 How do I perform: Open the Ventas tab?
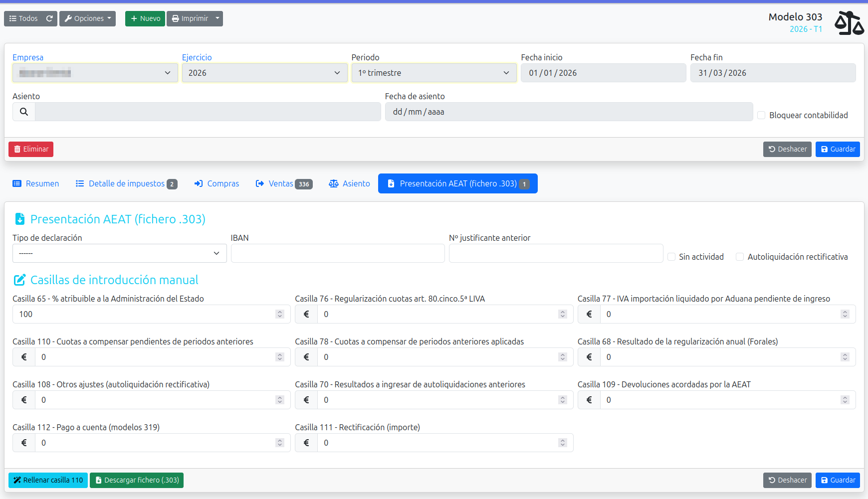(284, 183)
